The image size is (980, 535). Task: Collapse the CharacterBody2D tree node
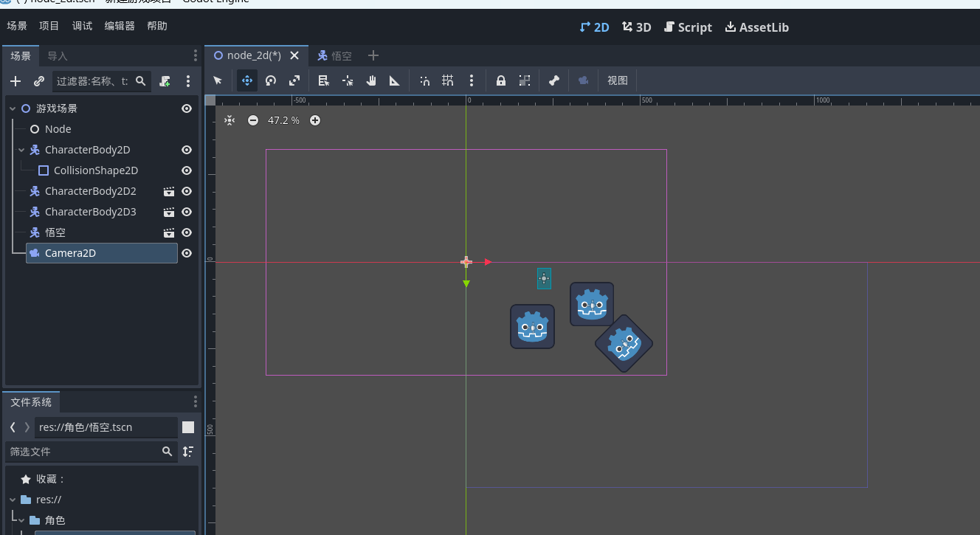pyautogui.click(x=21, y=150)
